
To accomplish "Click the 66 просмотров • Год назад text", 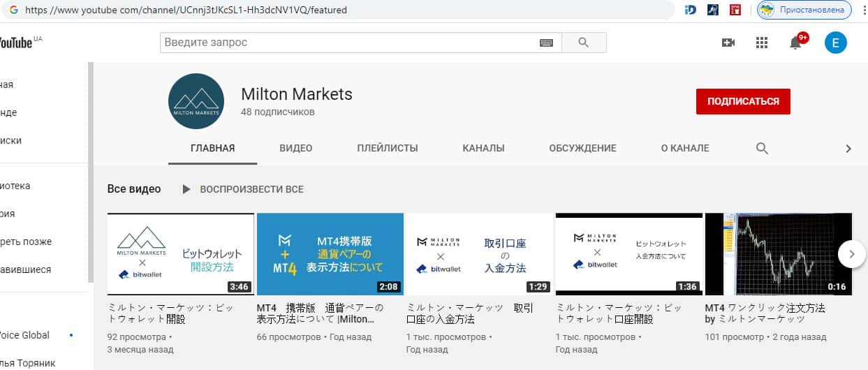I will 315,337.
